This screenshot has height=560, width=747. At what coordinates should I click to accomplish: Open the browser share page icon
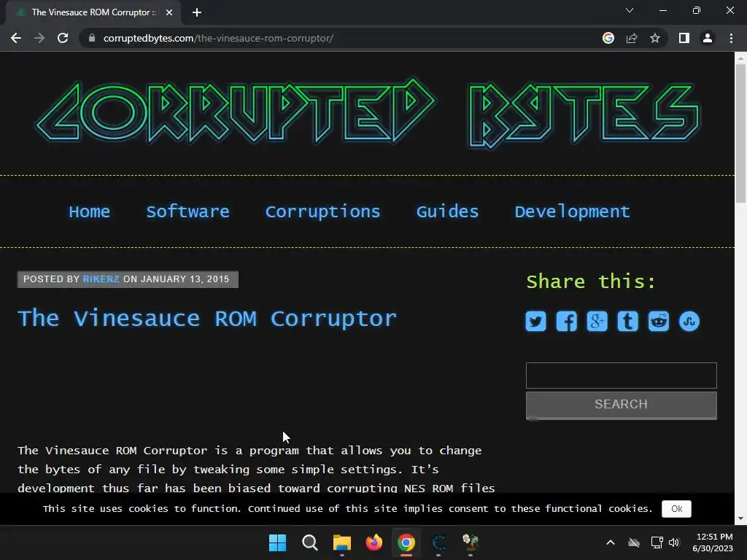632,38
